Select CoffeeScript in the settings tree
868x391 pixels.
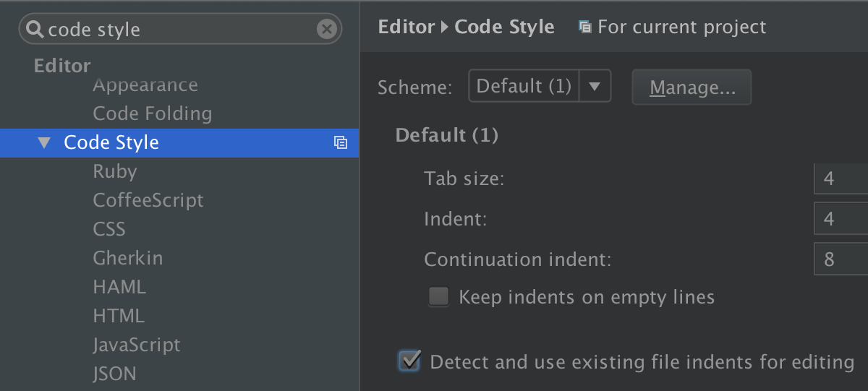pos(148,200)
